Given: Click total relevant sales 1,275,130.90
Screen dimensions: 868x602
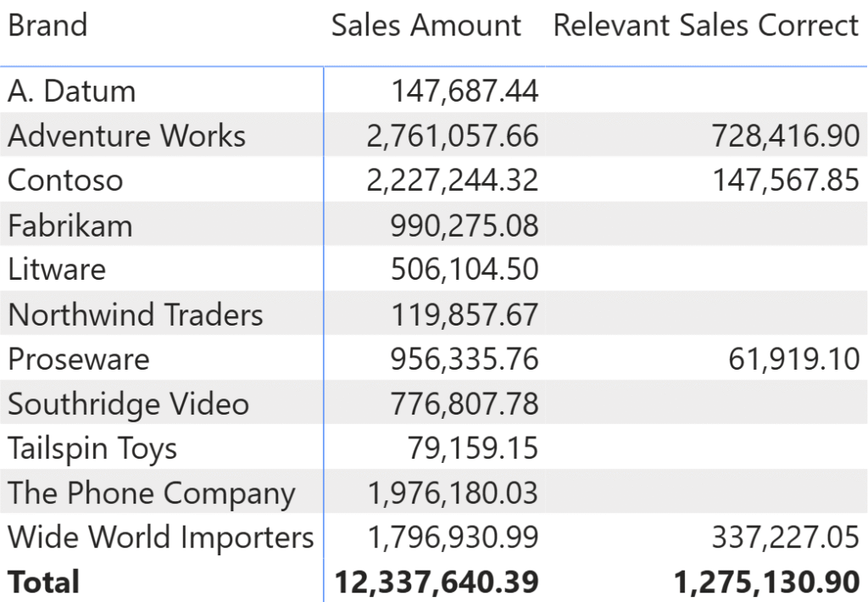Looking at the screenshot, I should 766,582.
